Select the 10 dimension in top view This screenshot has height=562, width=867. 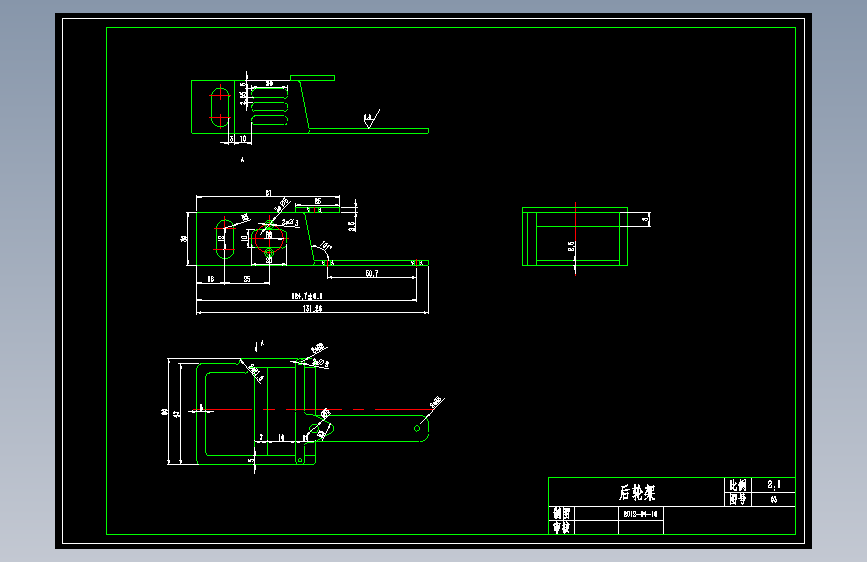pyautogui.click(x=243, y=139)
